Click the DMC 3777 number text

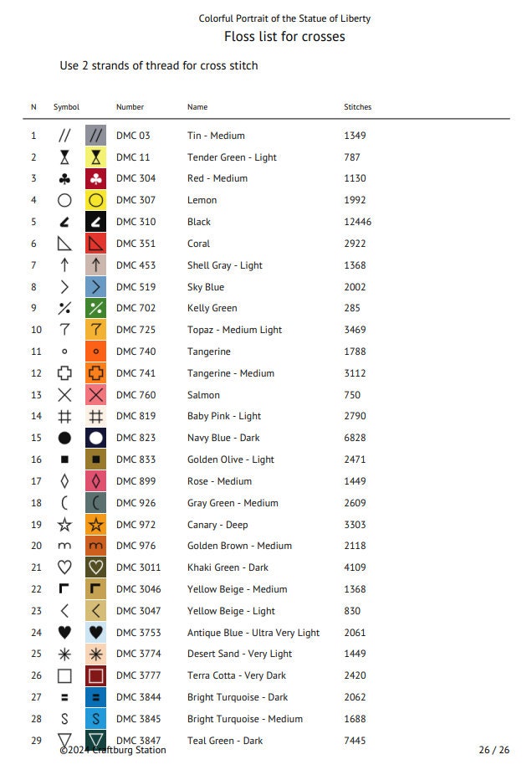pyautogui.click(x=138, y=675)
